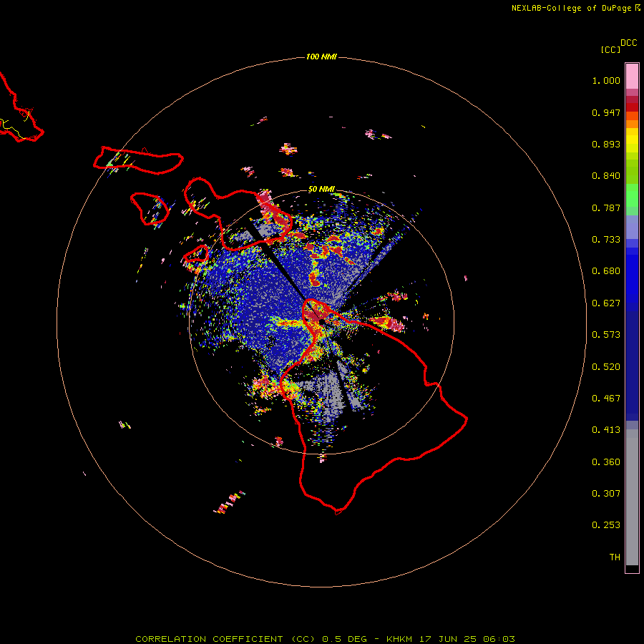Click the 100 NMI range ring label
This screenshot has height=644, width=644.
[321, 57]
